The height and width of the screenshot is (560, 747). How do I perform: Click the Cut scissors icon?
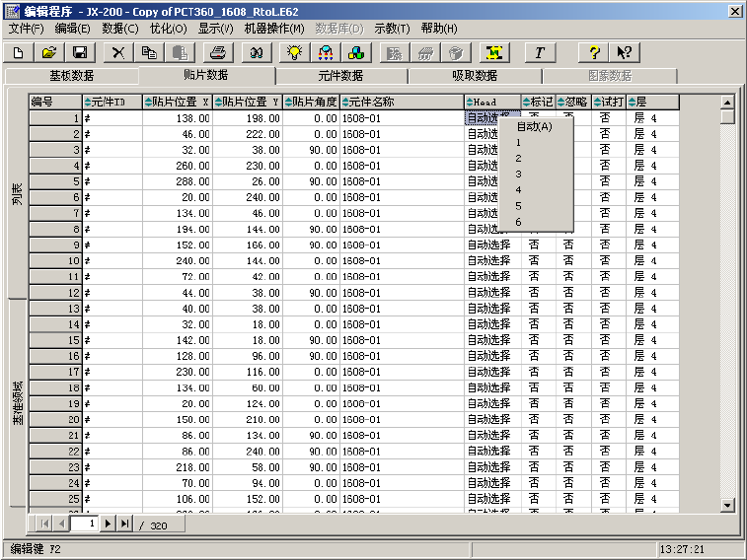118,52
